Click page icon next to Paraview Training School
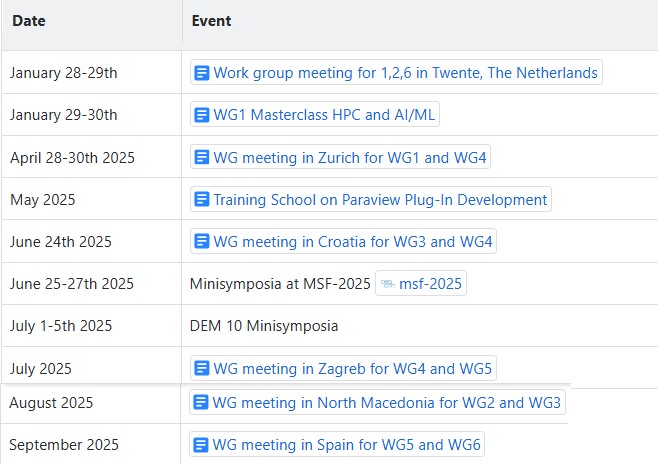Viewport: 658px width, 464px height. (201, 200)
